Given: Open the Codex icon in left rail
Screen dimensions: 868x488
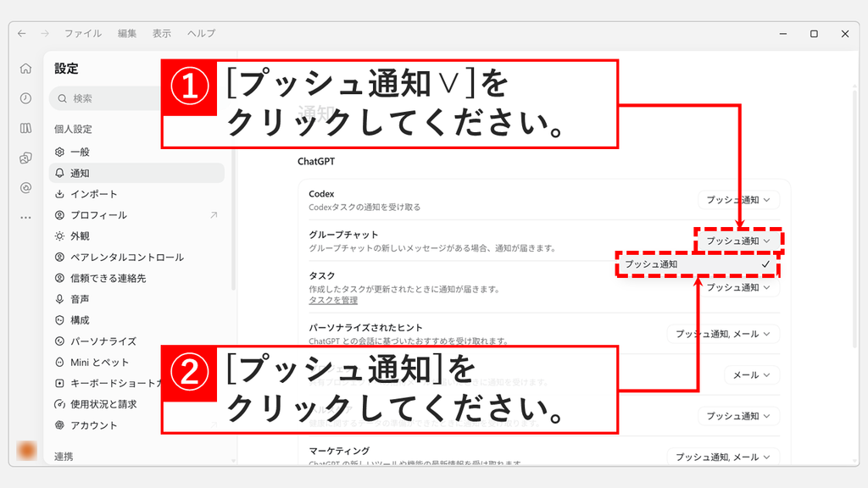Looking at the screenshot, I should tap(25, 158).
